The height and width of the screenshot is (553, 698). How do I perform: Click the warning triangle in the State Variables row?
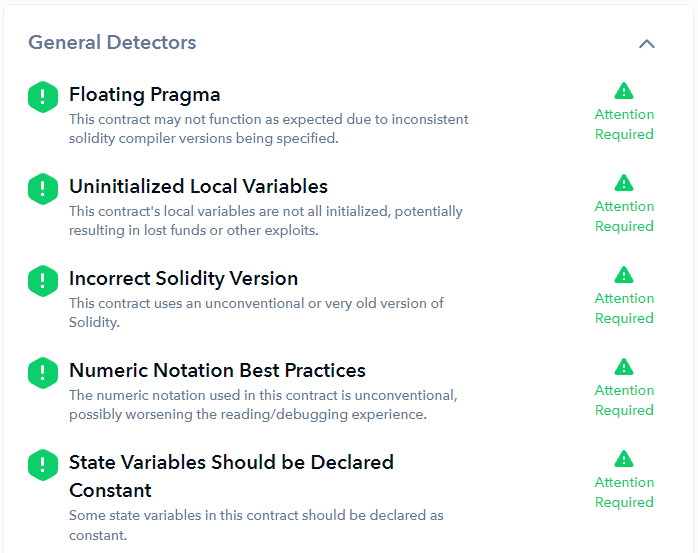pyautogui.click(x=624, y=459)
